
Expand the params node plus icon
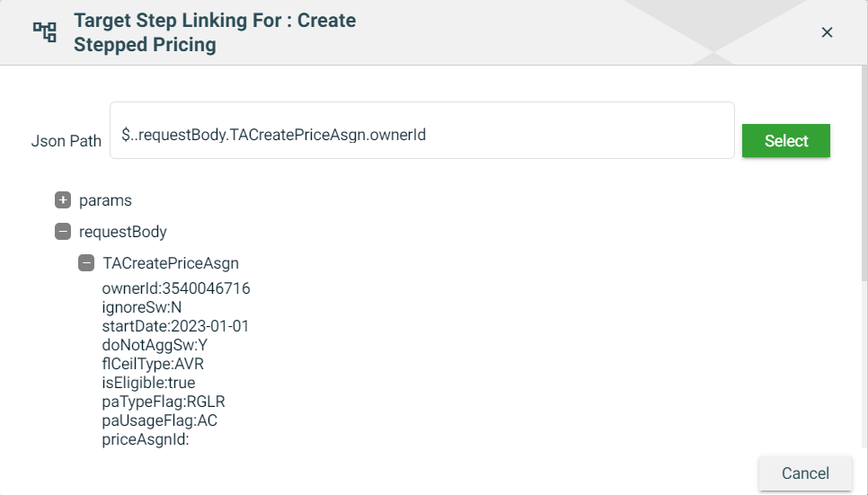click(63, 200)
